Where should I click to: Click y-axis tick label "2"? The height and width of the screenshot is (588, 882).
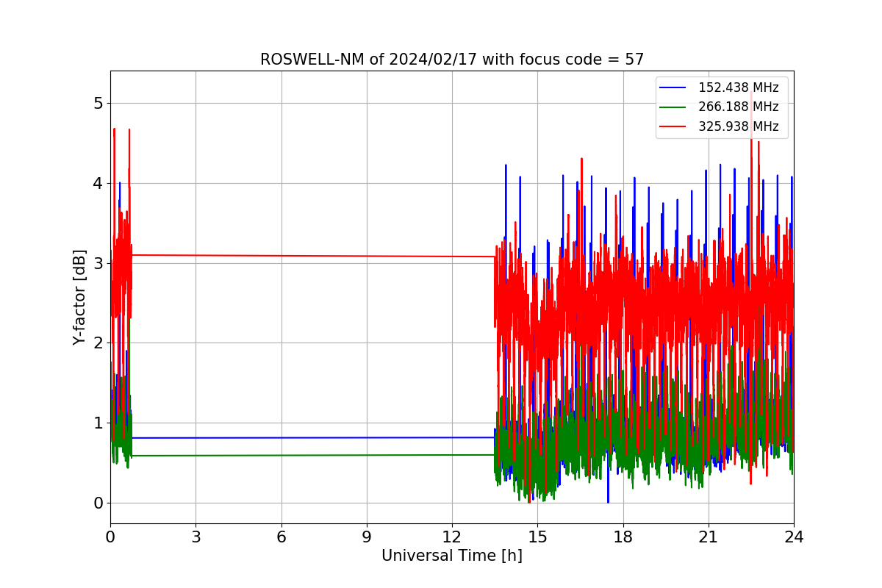(x=98, y=343)
